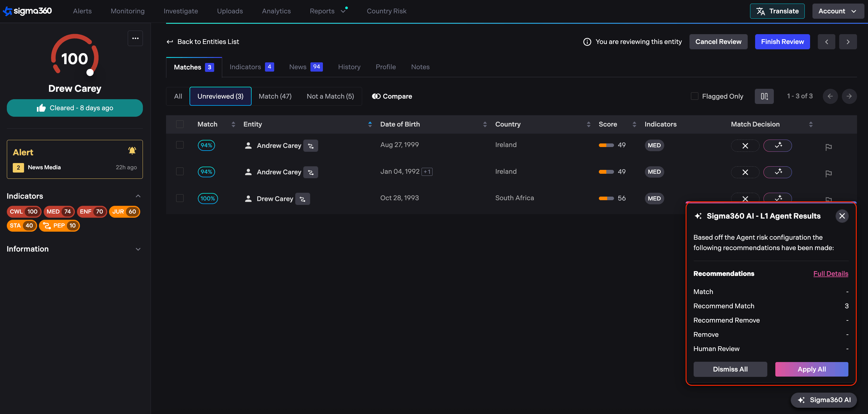This screenshot has height=414, width=868.
Task: Check the Drew Carey match row checkbox
Action: pos(180,198)
